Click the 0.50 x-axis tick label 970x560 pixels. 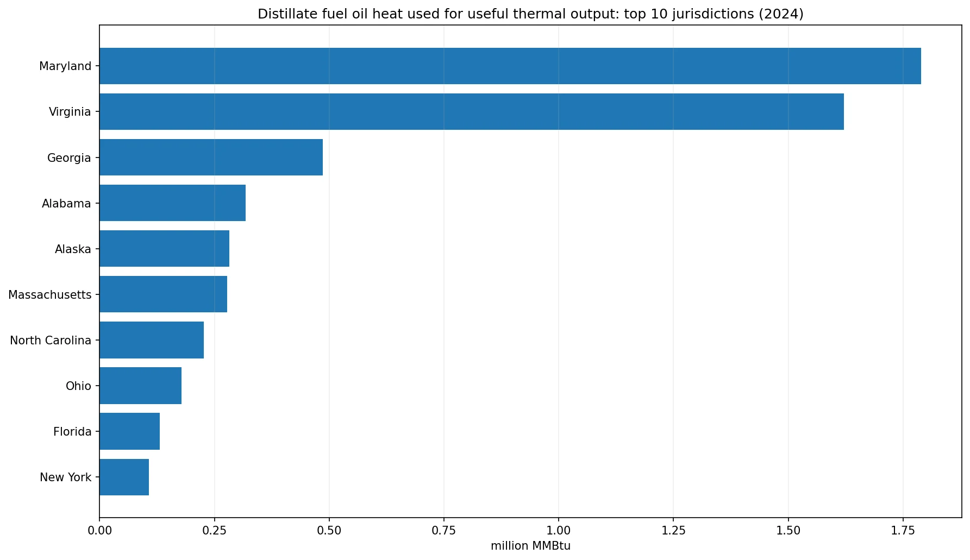tap(329, 530)
